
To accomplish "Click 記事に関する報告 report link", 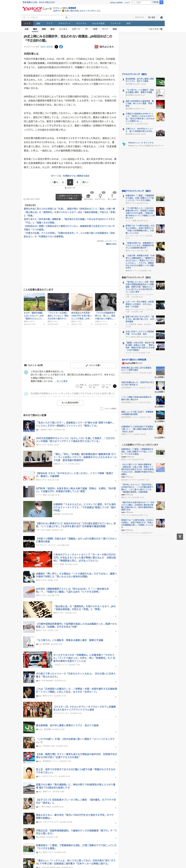I will pyautogui.click(x=32, y=199).
